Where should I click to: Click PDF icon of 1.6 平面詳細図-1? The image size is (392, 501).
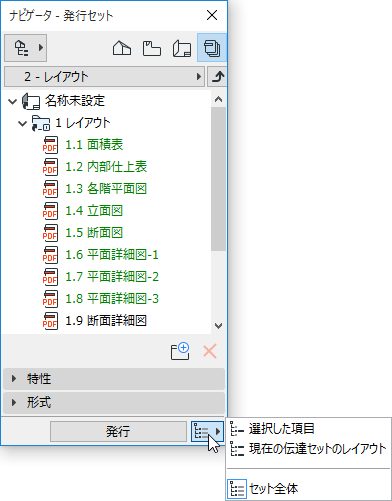coord(50,255)
